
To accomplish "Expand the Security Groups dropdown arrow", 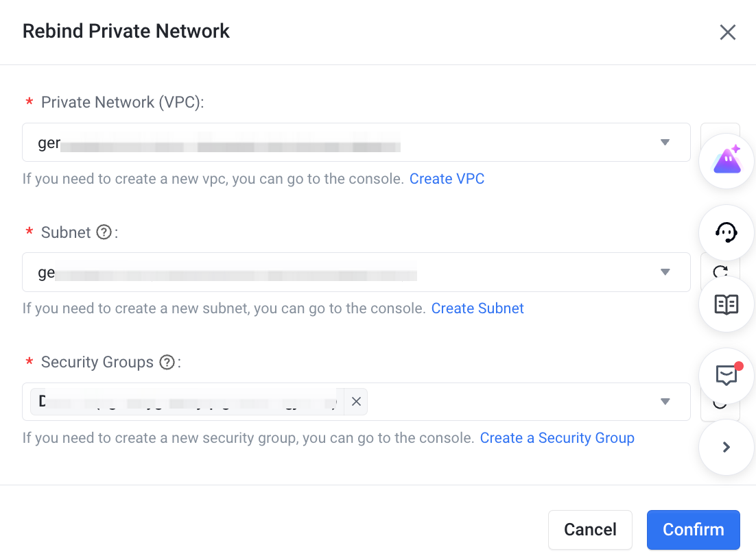I will [x=665, y=402].
